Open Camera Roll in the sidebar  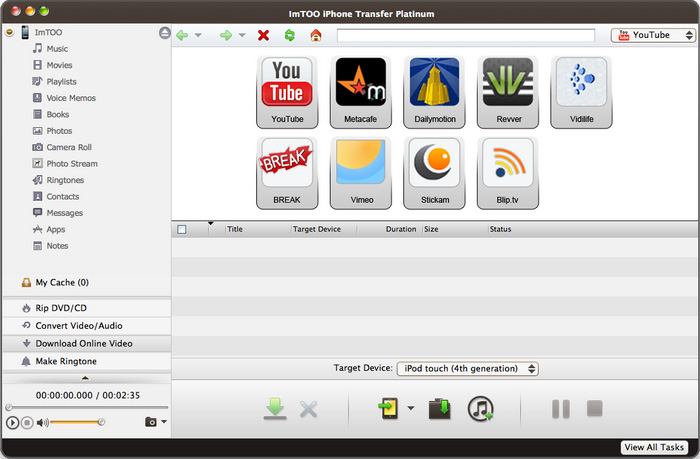tap(69, 147)
